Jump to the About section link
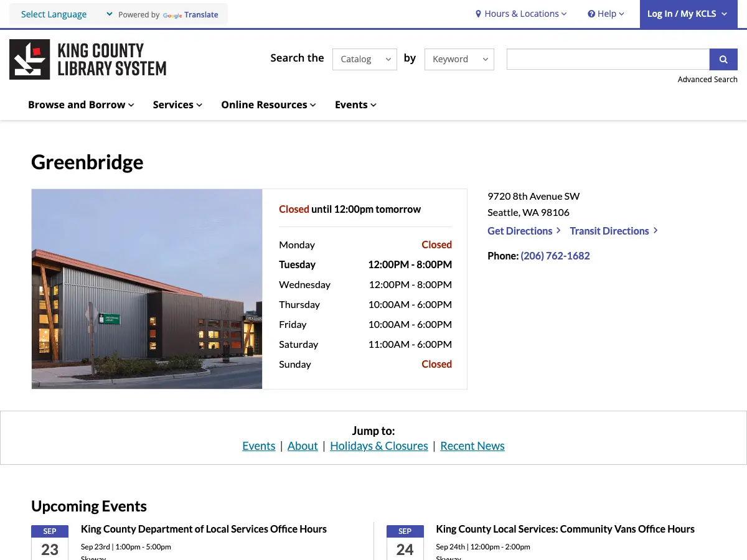The height and width of the screenshot is (560, 747). (303, 446)
